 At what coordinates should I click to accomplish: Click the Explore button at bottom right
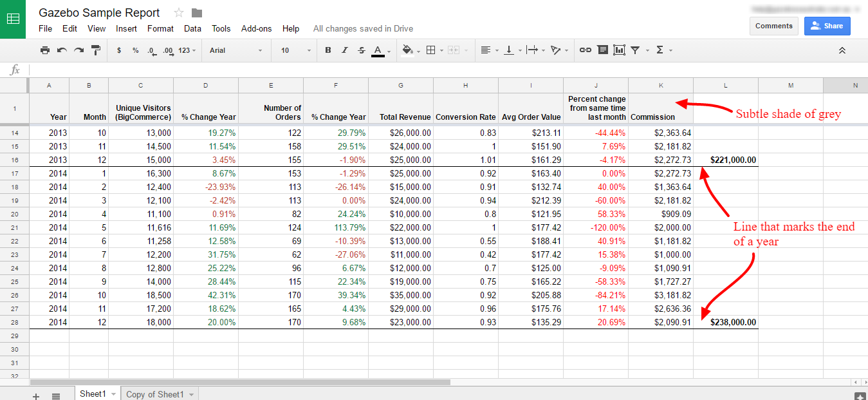click(859, 395)
